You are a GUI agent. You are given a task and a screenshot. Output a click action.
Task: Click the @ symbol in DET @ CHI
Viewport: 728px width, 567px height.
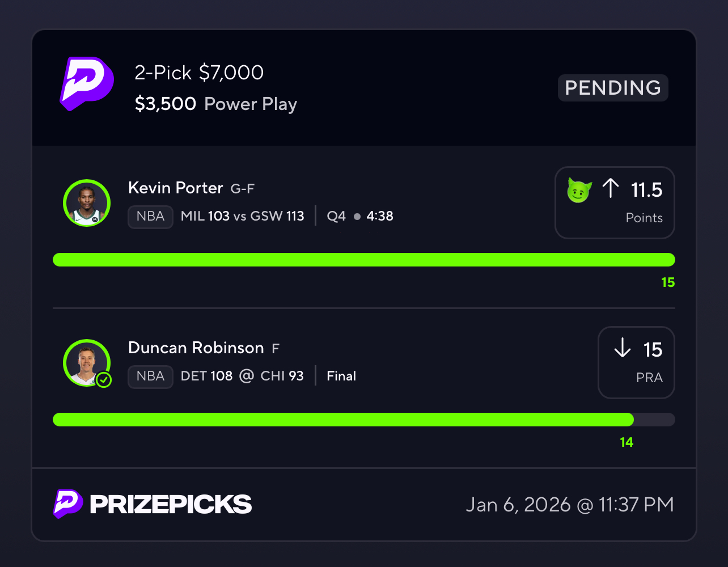tap(247, 376)
